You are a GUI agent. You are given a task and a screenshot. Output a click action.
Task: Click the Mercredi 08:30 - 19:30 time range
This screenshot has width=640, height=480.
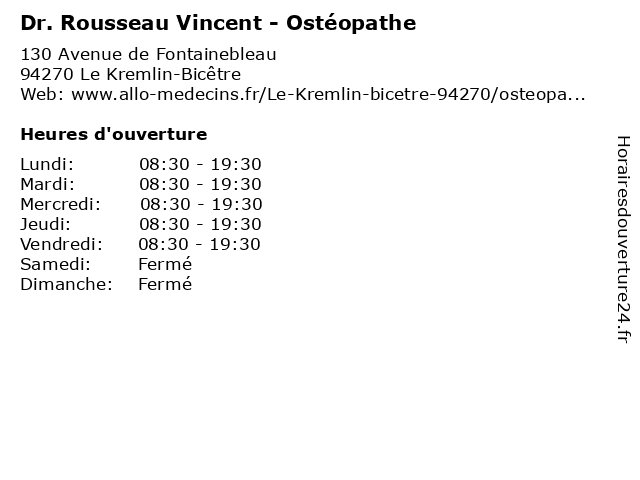[x=201, y=204]
